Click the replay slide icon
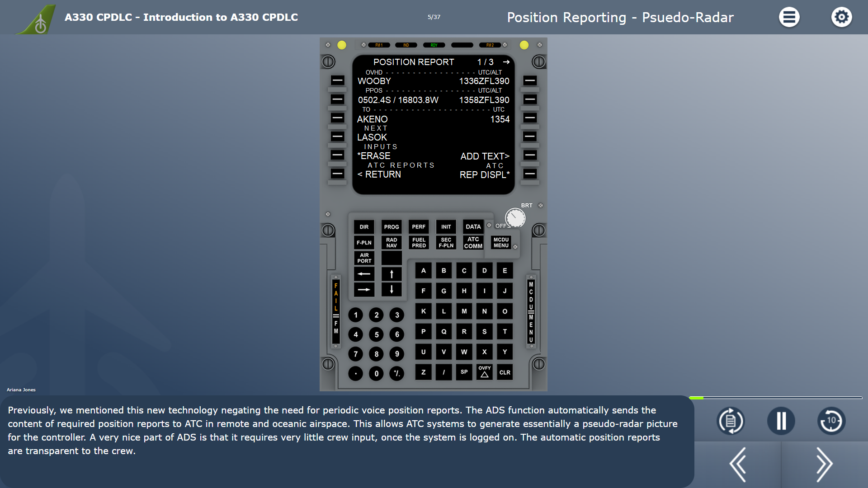 click(731, 421)
